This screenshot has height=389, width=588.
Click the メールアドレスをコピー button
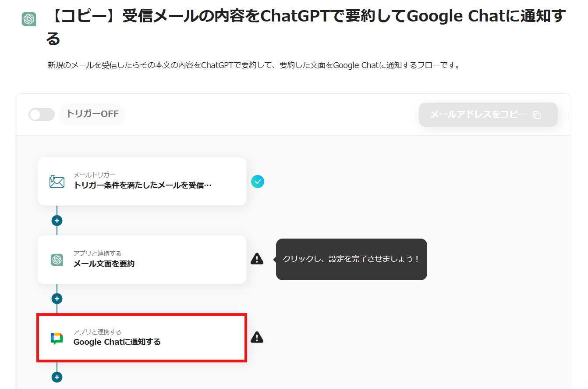(488, 115)
